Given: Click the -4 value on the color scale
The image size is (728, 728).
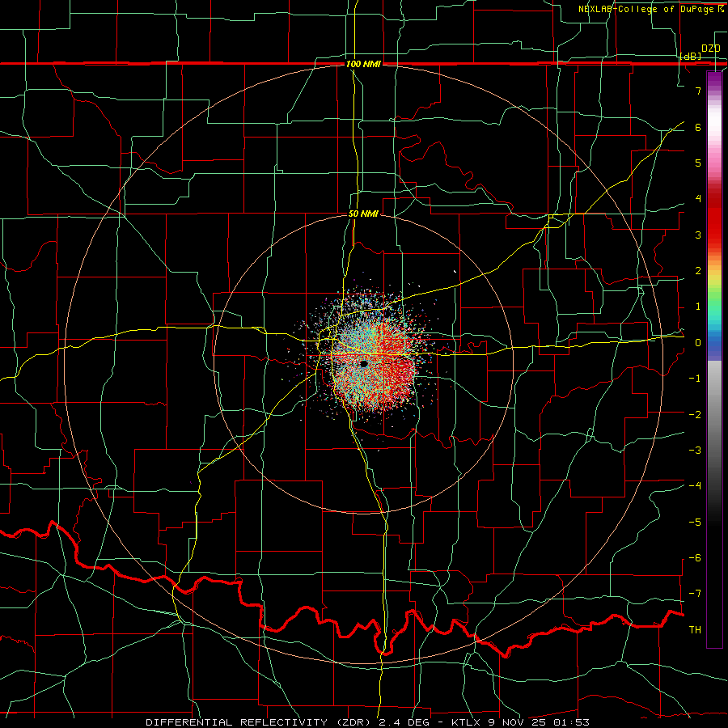Looking at the screenshot, I should 695,485.
